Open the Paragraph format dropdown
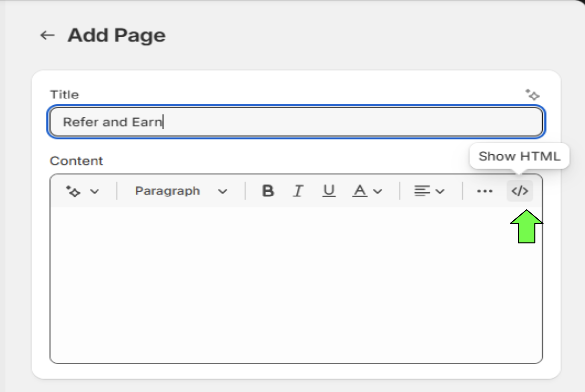Screen dimensions: 585x392 pos(181,191)
